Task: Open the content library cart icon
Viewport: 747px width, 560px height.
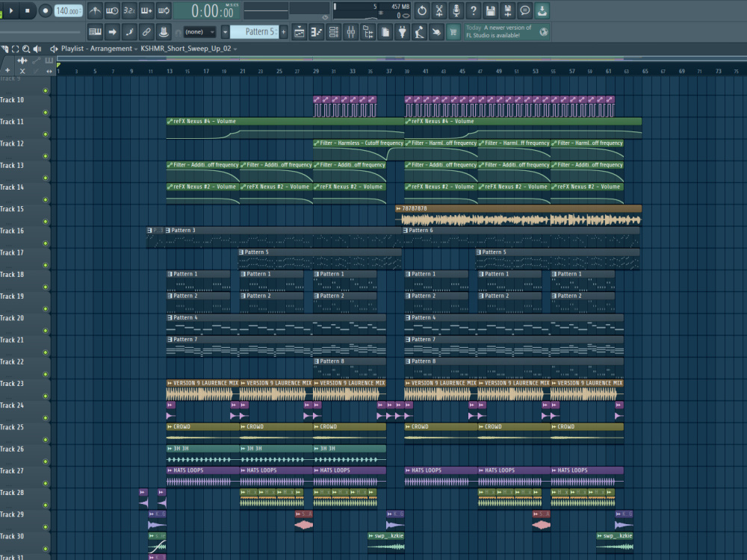Action: click(x=453, y=32)
